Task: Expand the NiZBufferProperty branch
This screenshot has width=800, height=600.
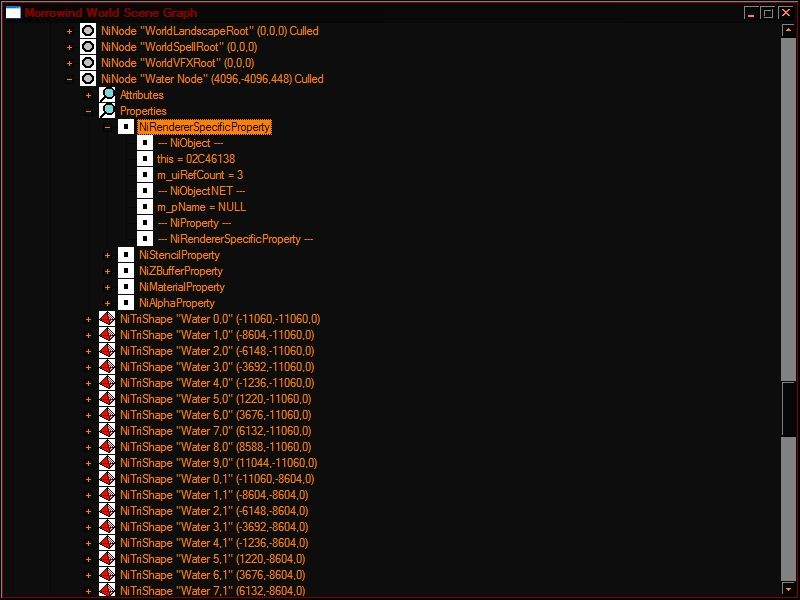Action: coord(107,271)
